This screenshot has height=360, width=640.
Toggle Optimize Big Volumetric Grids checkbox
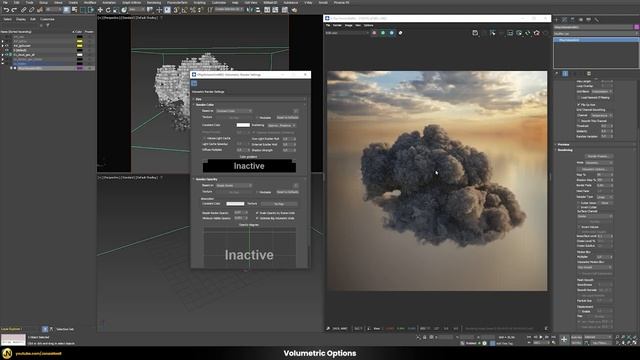[257, 218]
